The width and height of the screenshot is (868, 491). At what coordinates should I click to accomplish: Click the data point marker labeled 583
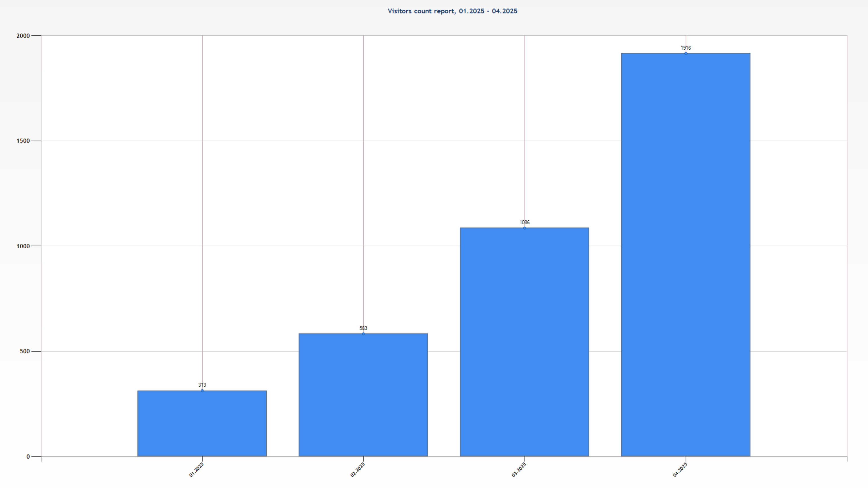tap(363, 334)
